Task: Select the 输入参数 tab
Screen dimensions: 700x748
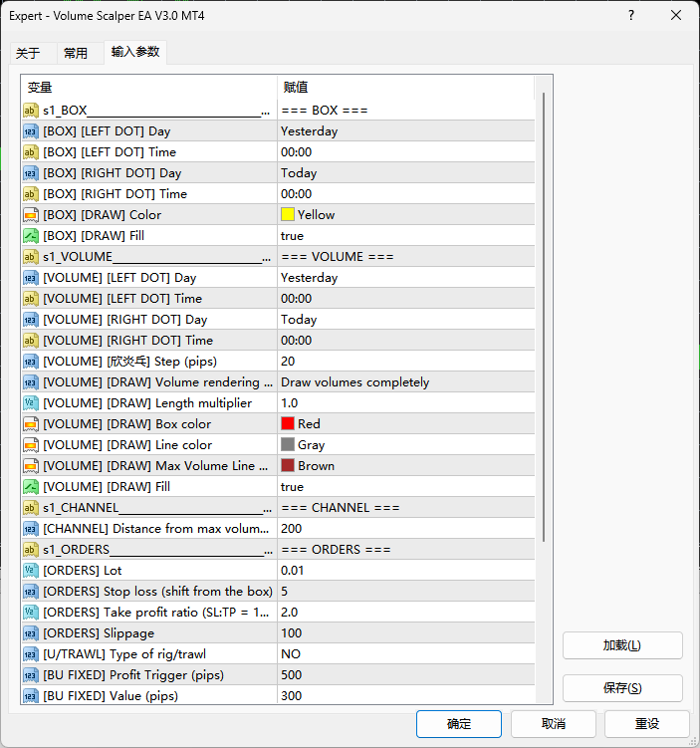Action: tap(135, 52)
